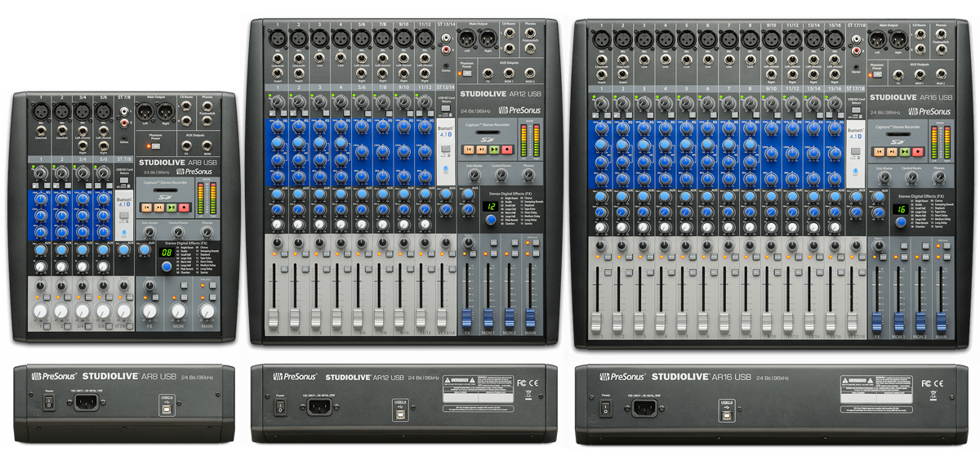Click SD card slot logo on AR12
The image size is (980, 470).
tap(486, 138)
